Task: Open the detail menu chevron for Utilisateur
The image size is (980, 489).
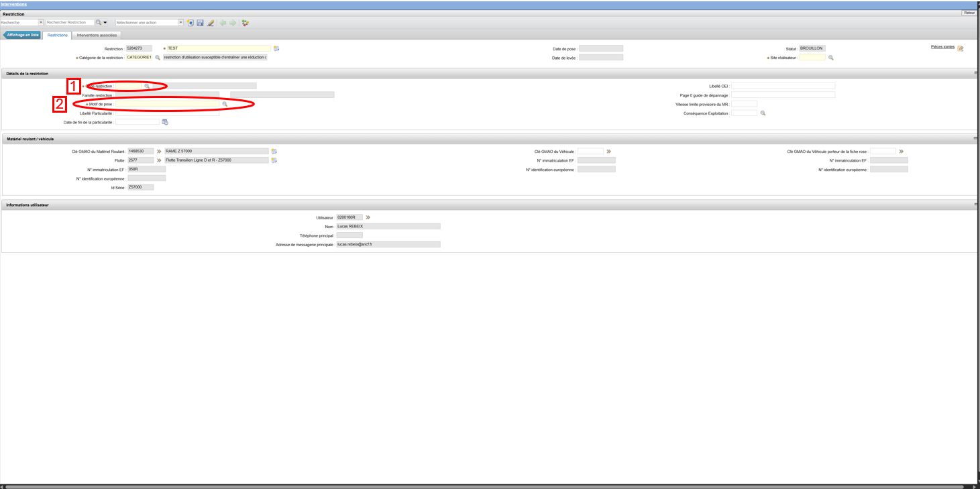Action: pyautogui.click(x=368, y=217)
